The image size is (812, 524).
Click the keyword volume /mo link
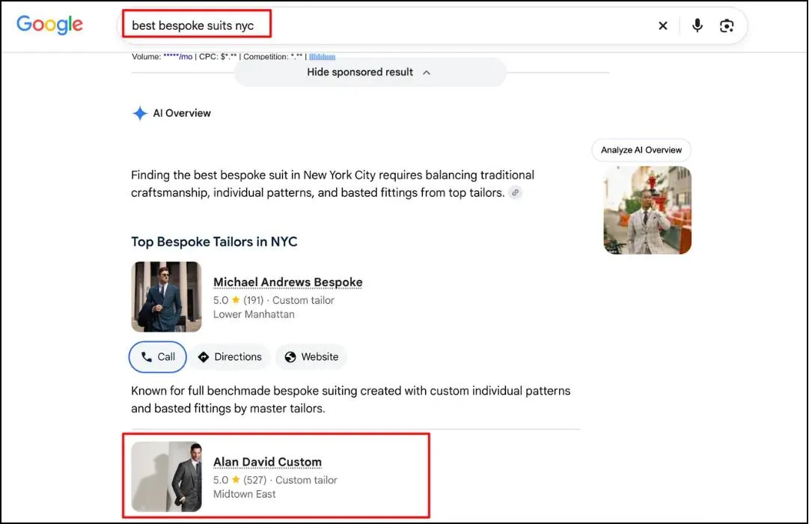[x=177, y=56]
